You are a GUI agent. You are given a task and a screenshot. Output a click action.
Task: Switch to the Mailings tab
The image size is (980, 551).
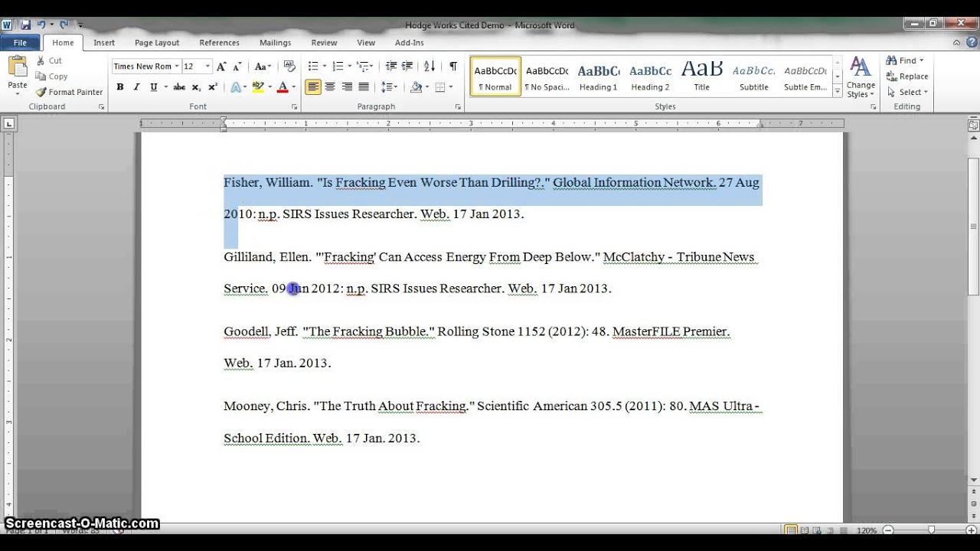click(x=275, y=43)
